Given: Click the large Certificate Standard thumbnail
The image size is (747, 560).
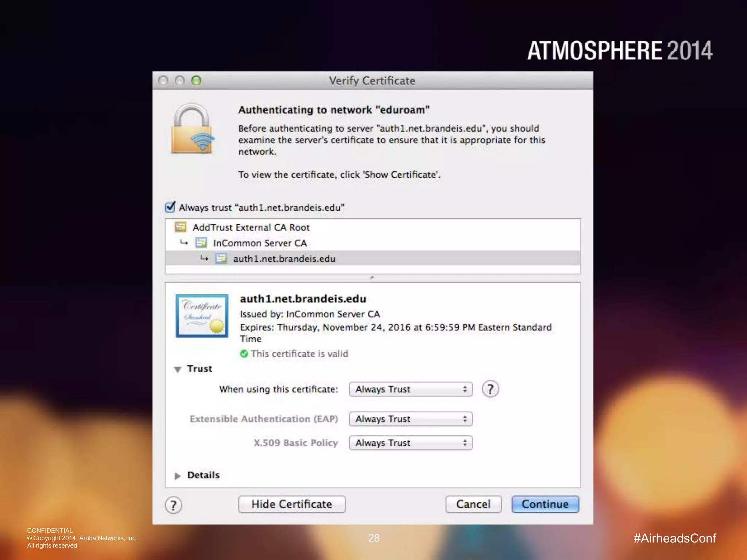Looking at the screenshot, I should [x=202, y=316].
